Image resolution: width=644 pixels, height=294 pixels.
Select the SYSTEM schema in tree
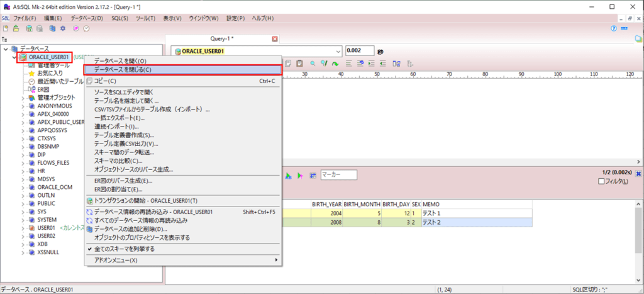pyautogui.click(x=47, y=220)
